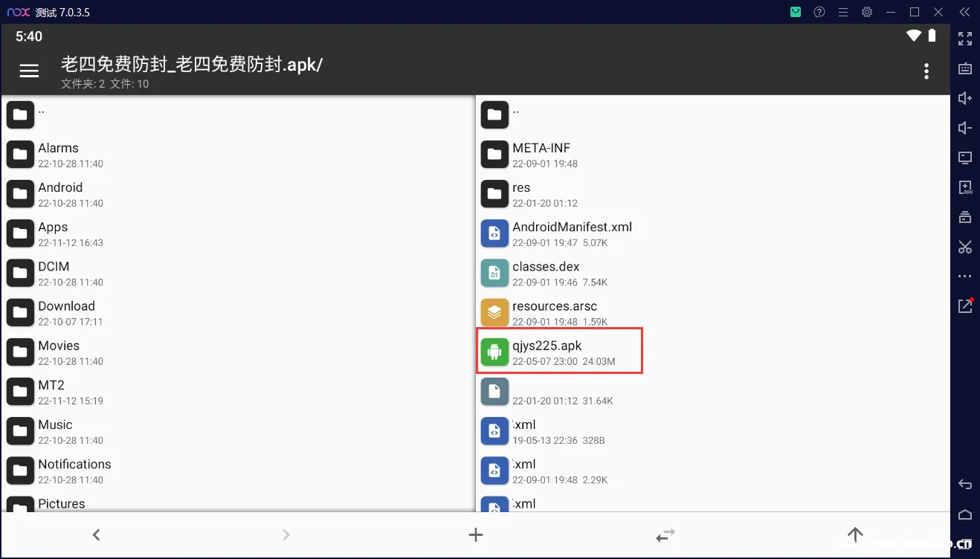Open more sidebar options with ellipsis icon
This screenshot has width=980, height=559.
point(964,276)
